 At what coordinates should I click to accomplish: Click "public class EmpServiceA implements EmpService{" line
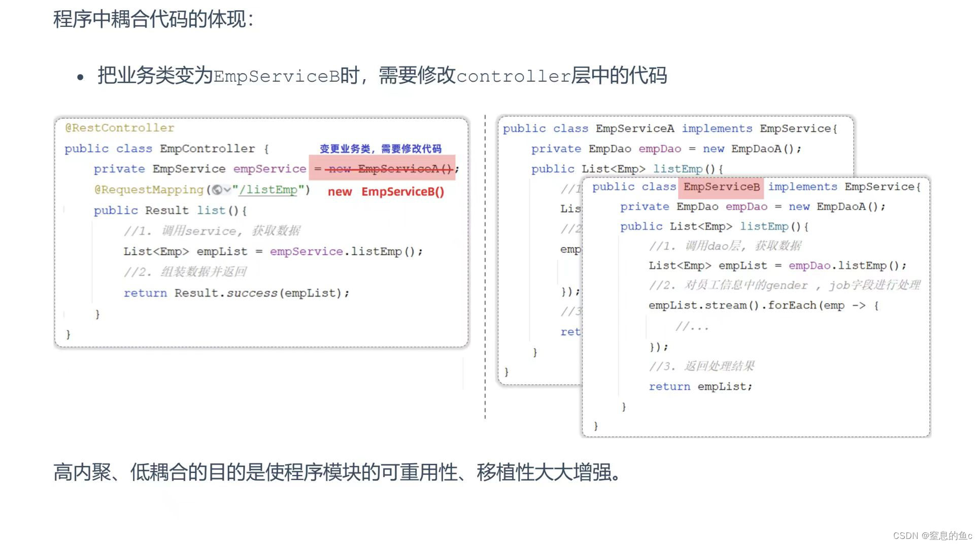(x=670, y=129)
